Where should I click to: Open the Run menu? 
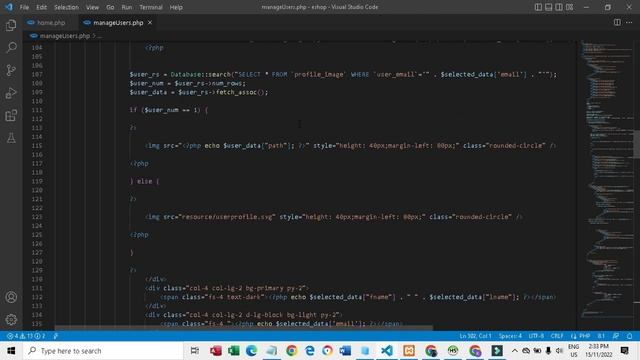[x=127, y=7]
